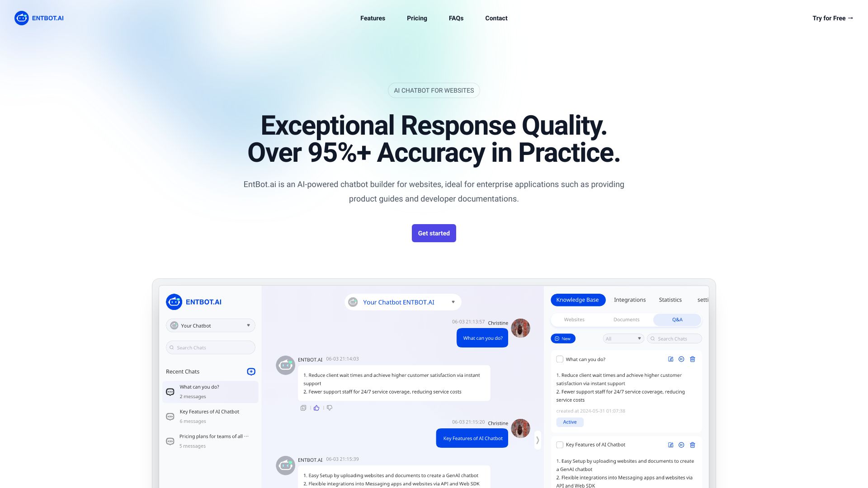
Task: Click the Get started button
Action: (434, 233)
